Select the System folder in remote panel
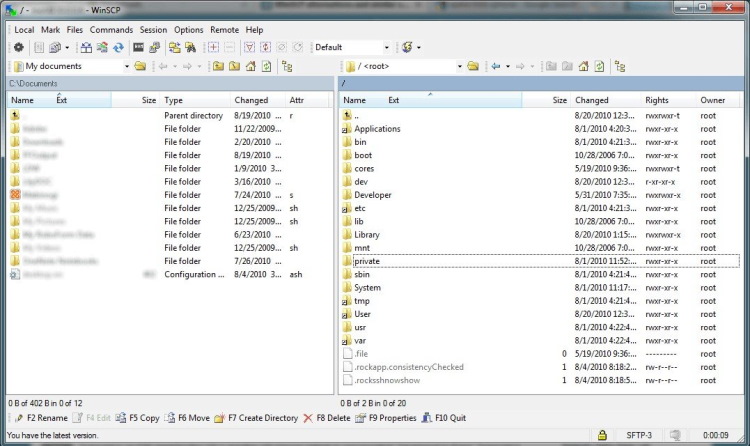The width and height of the screenshot is (750, 446). coord(367,288)
